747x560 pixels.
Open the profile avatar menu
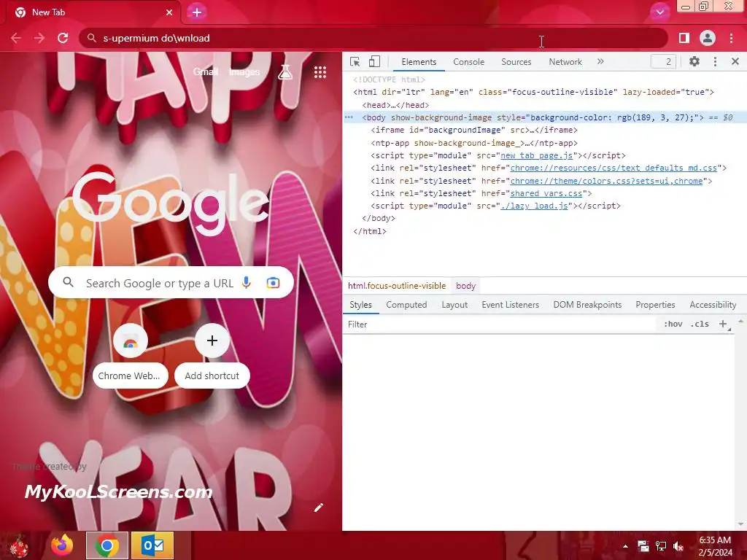[708, 38]
